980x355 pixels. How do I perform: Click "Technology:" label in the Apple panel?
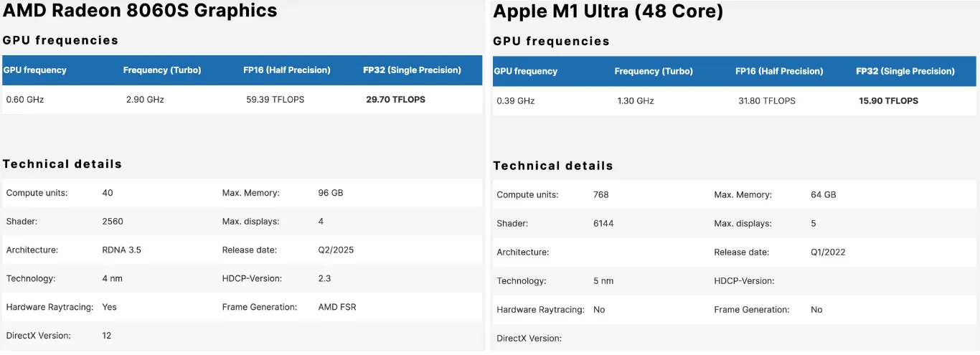(x=522, y=281)
